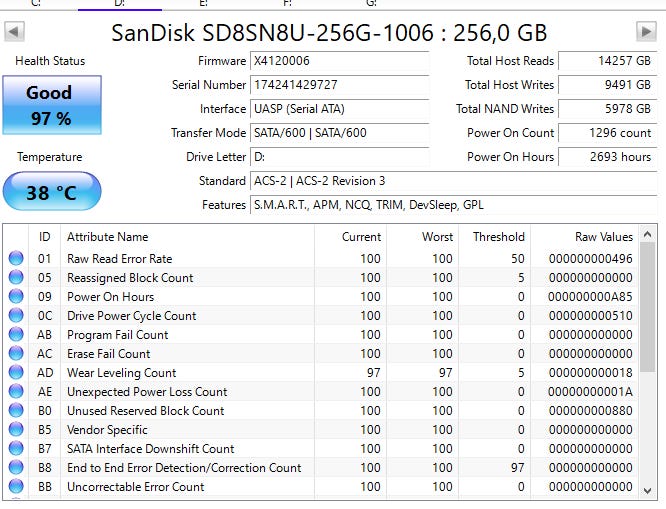Click the Total Host Writes value box
Screen dimensions: 666x509
(607, 85)
